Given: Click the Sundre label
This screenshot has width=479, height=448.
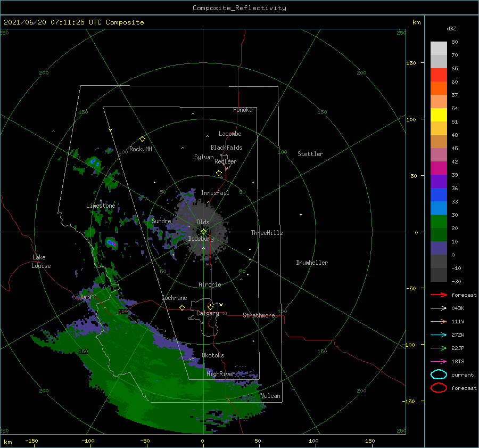Looking at the screenshot, I should point(161,221).
